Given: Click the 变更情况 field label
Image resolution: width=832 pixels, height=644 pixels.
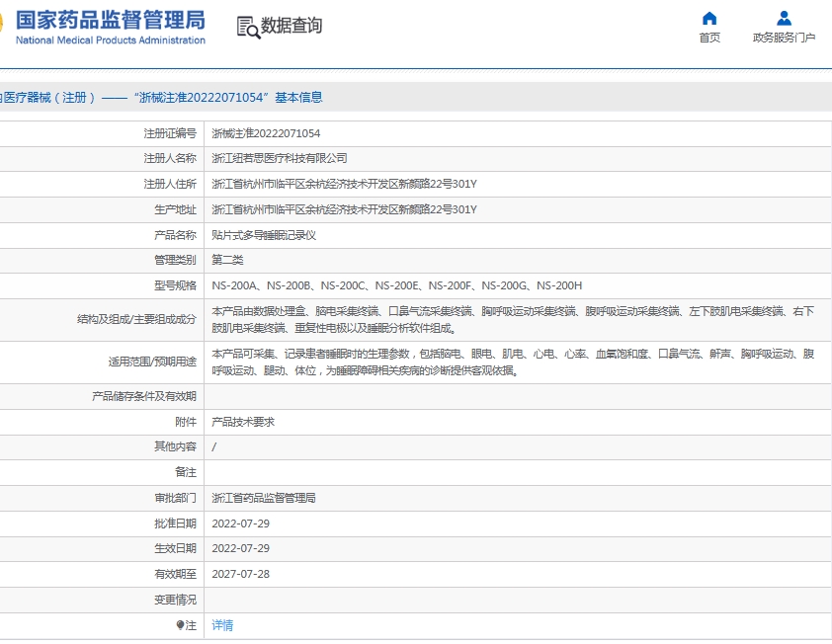Looking at the screenshot, I should point(175,600).
